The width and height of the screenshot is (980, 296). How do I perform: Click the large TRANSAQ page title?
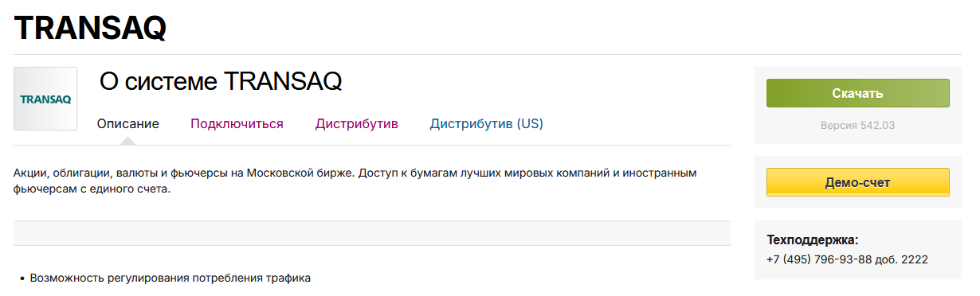point(91,28)
